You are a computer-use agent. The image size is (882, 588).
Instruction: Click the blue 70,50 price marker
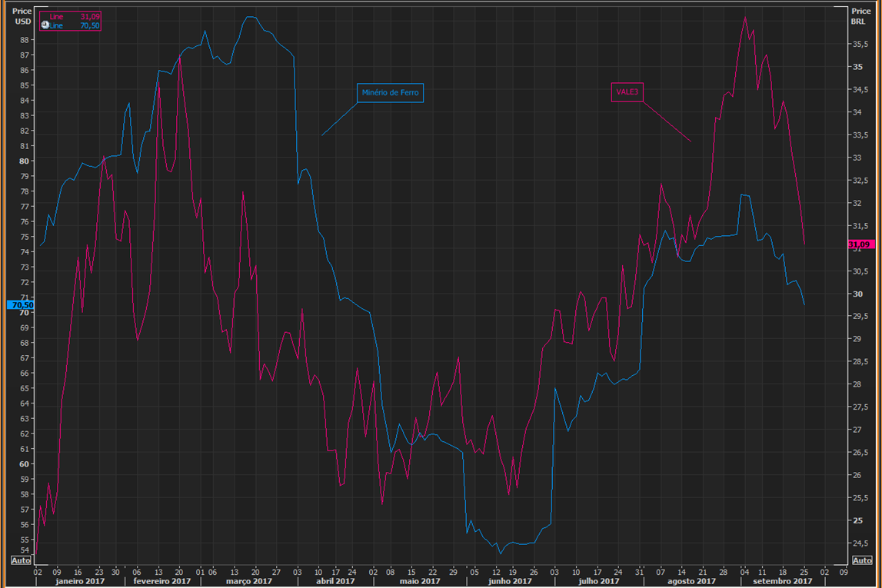click(20, 304)
